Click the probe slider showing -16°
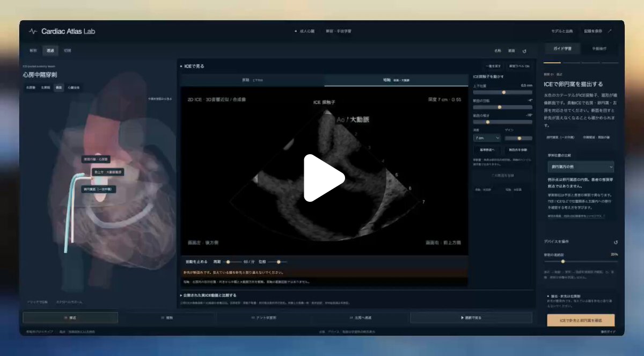 tap(502, 122)
